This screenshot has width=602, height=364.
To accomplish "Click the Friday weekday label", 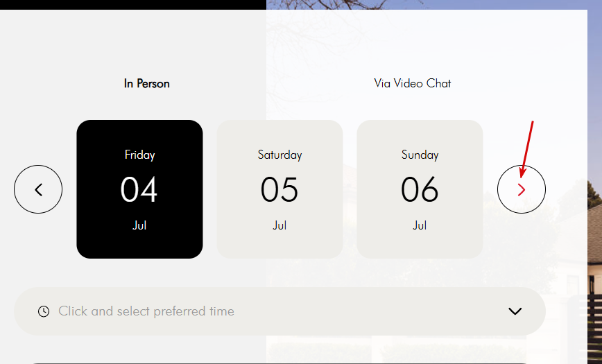I will tap(140, 155).
